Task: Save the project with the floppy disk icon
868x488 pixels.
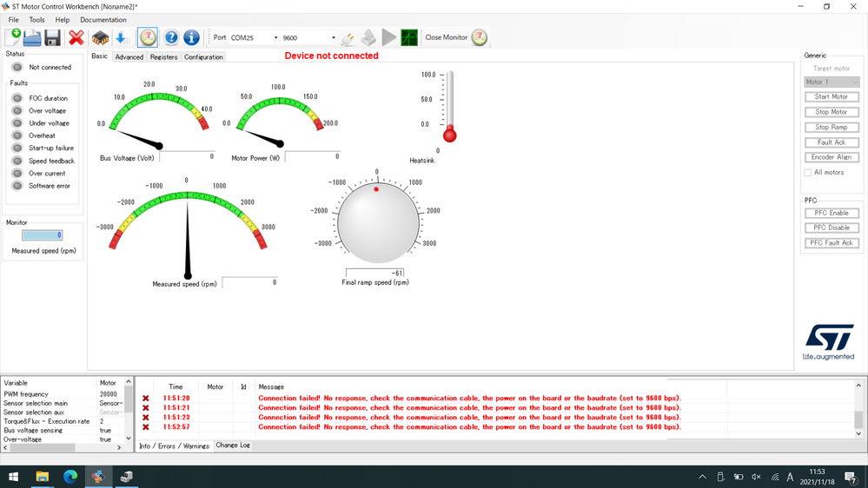Action: click(x=53, y=37)
